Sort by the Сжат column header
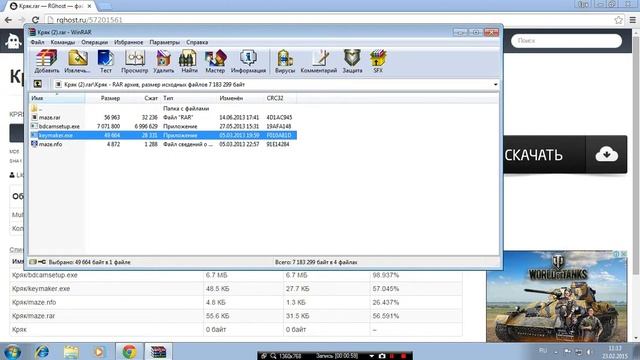 coord(141,98)
